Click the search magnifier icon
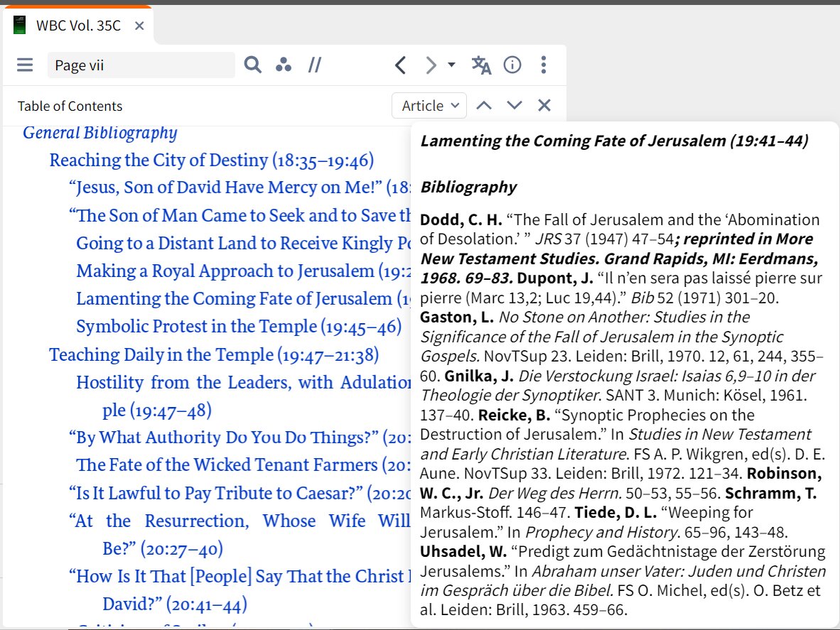Image resolution: width=840 pixels, height=630 pixels. (x=252, y=65)
